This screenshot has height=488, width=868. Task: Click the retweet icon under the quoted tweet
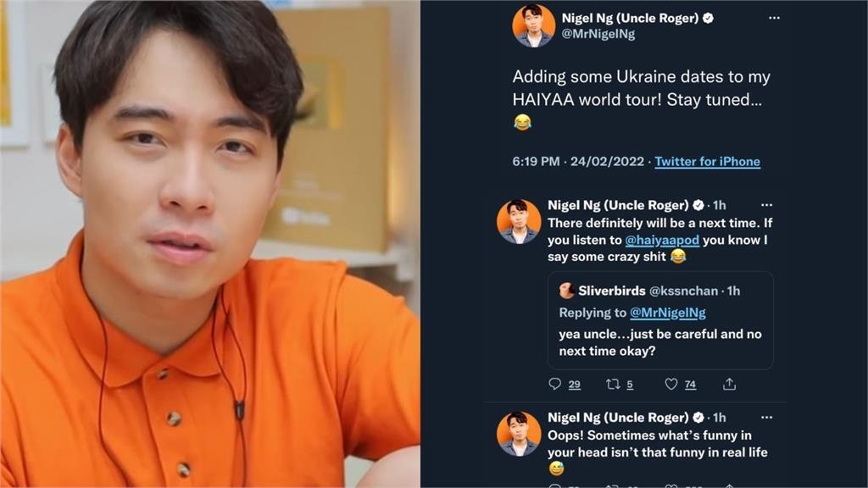coord(613,384)
